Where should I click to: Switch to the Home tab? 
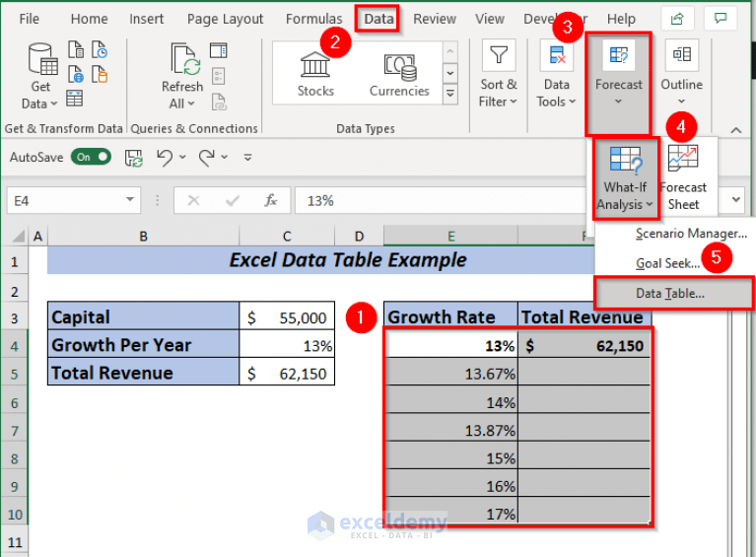[x=89, y=19]
